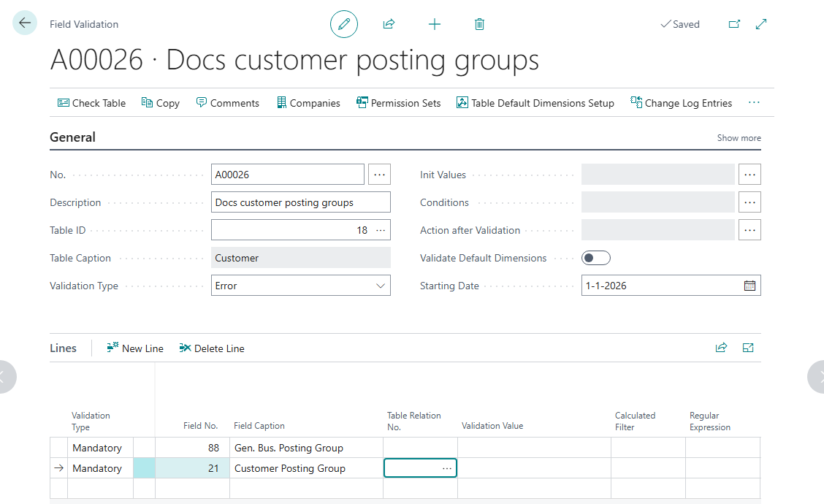Sort by the Field No. column header
This screenshot has height=504, width=824.
(200, 426)
